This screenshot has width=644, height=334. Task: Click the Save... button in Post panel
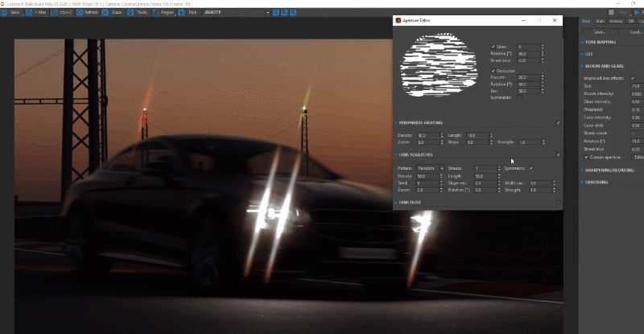click(x=599, y=31)
